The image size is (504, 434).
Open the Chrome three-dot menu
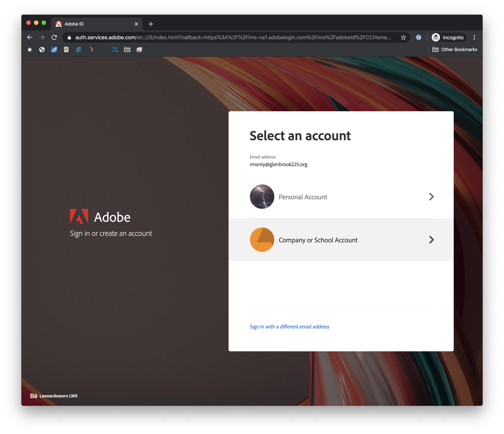click(x=474, y=38)
